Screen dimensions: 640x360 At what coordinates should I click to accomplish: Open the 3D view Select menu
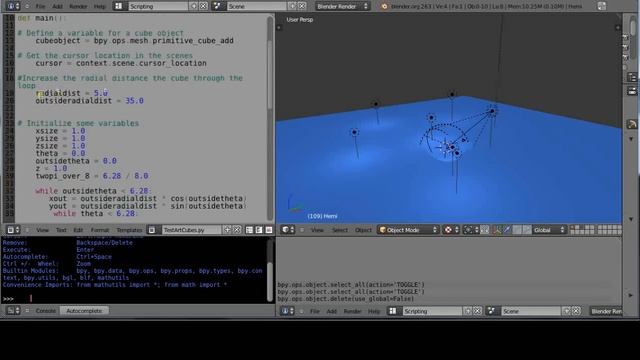[340, 230]
